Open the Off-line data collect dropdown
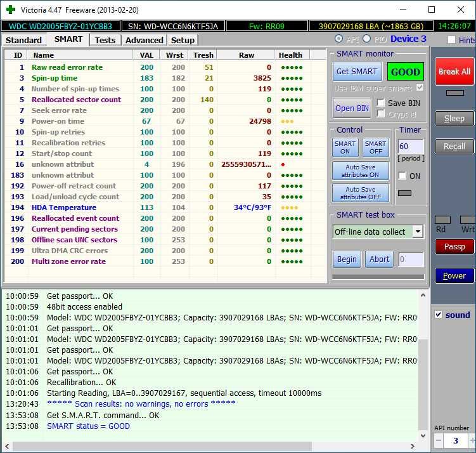The image size is (476, 453). pos(418,232)
